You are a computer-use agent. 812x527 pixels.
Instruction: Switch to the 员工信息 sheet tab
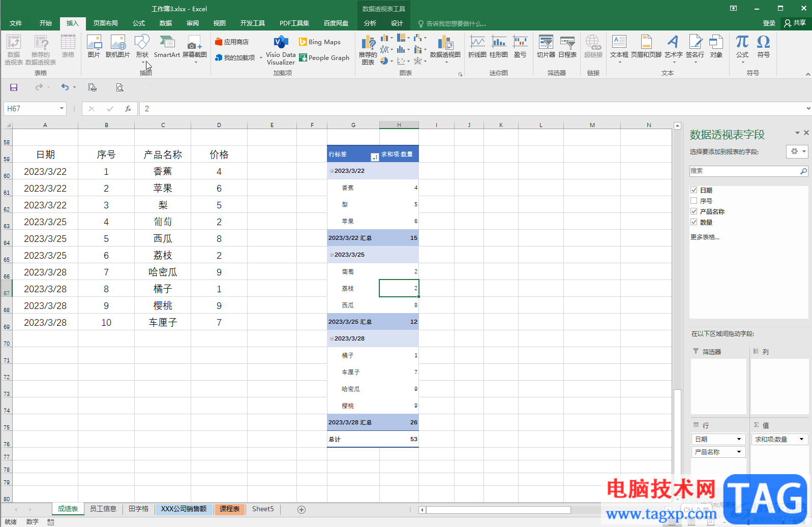point(103,509)
